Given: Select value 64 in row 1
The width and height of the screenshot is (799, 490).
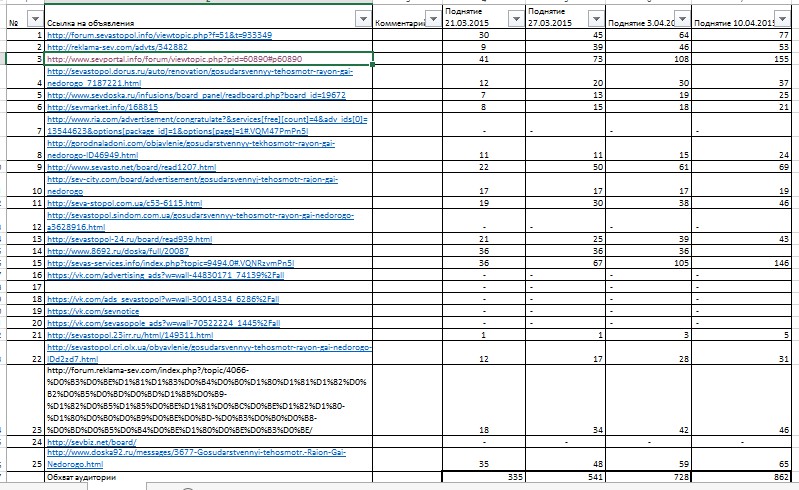Looking at the screenshot, I should [648, 35].
